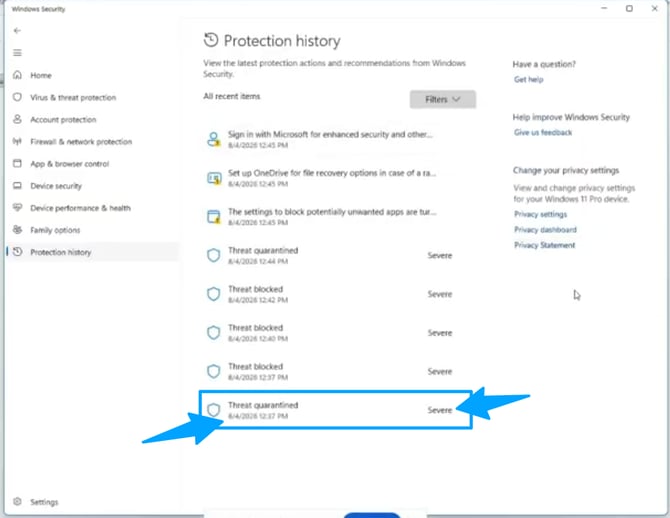Click the Help improve Windows Security heading
The image size is (670, 518).
coord(571,117)
